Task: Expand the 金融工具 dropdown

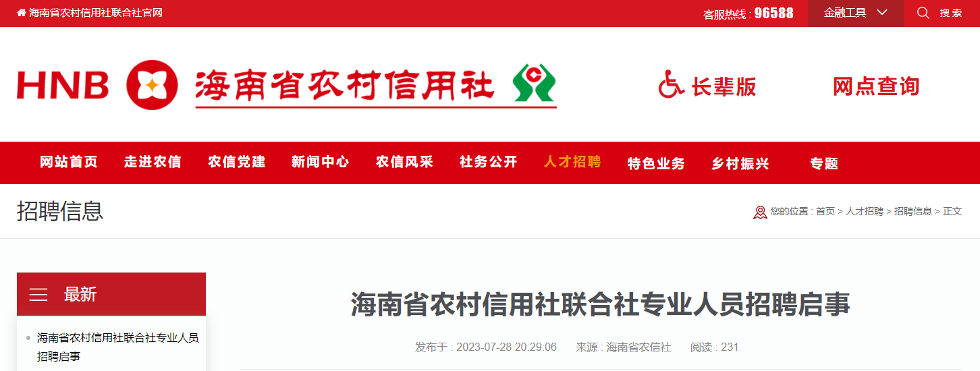Action: (x=856, y=13)
